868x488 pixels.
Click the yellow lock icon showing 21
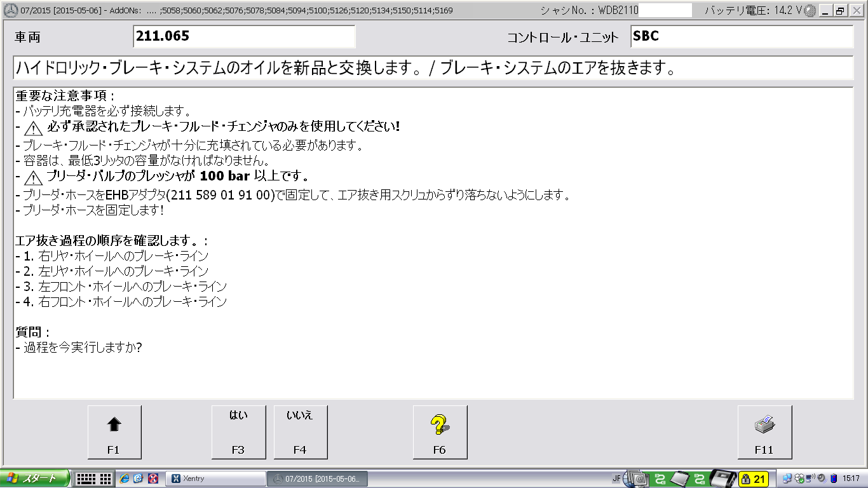tap(753, 478)
